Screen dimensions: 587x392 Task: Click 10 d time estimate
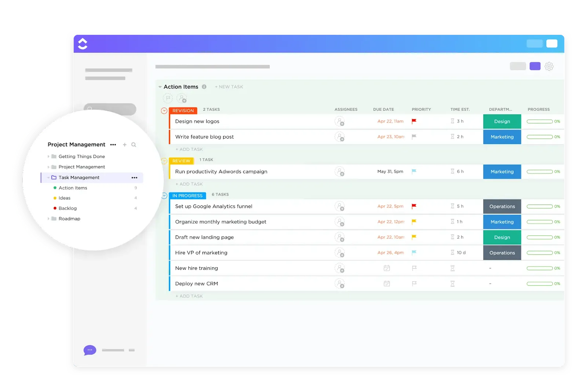(461, 253)
